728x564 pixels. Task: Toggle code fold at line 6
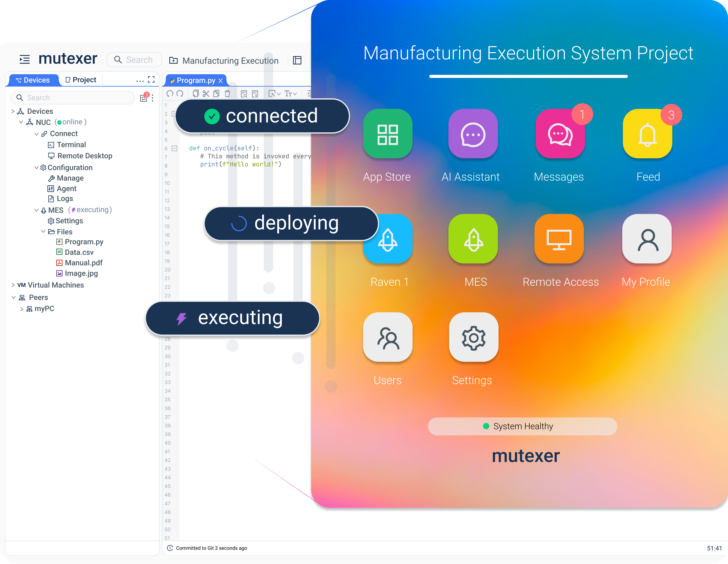pos(174,148)
